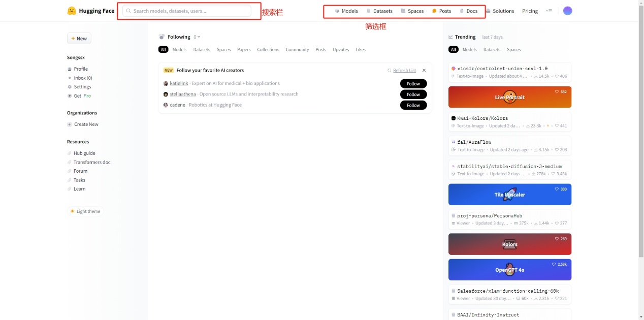This screenshot has width=644, height=320.
Task: Switch to the Papers feed tab
Action: 244,50
